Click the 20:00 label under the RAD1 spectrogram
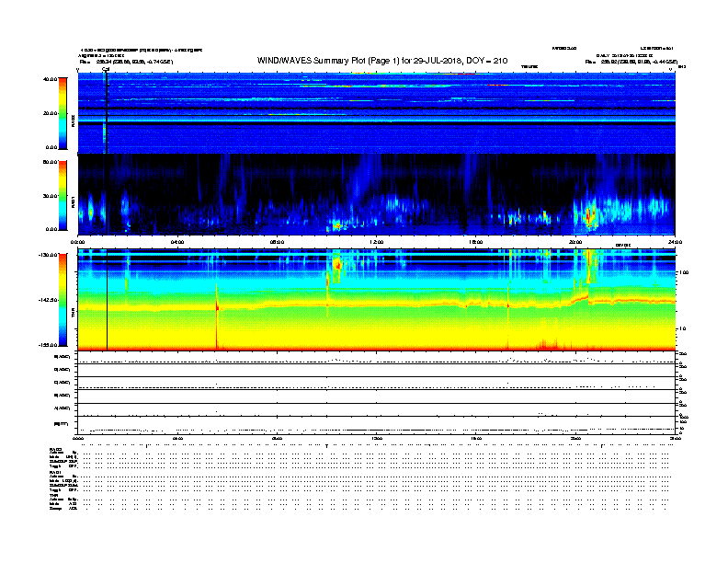Image resolution: width=728 pixels, height=563 pixels. tap(575, 242)
